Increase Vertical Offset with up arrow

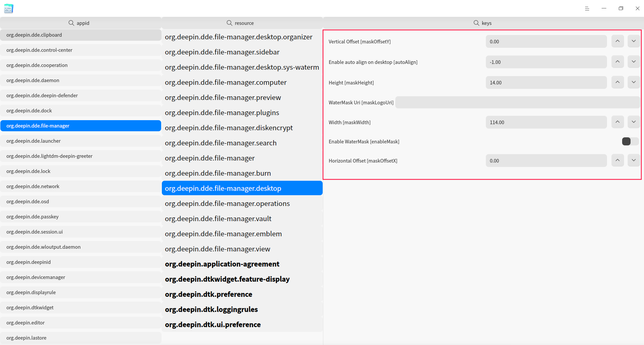(617, 41)
